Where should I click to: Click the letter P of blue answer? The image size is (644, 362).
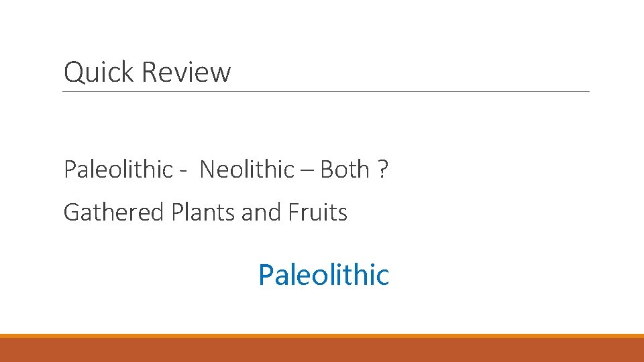tap(266, 275)
